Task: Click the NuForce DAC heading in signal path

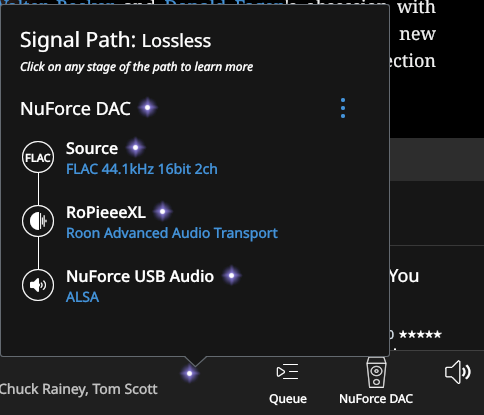Action: pos(75,109)
